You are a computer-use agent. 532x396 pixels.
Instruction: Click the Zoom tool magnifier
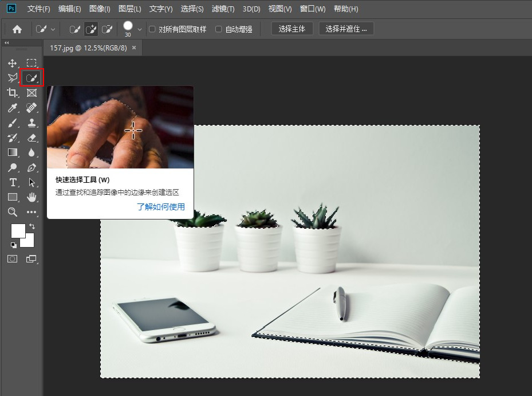coord(12,212)
